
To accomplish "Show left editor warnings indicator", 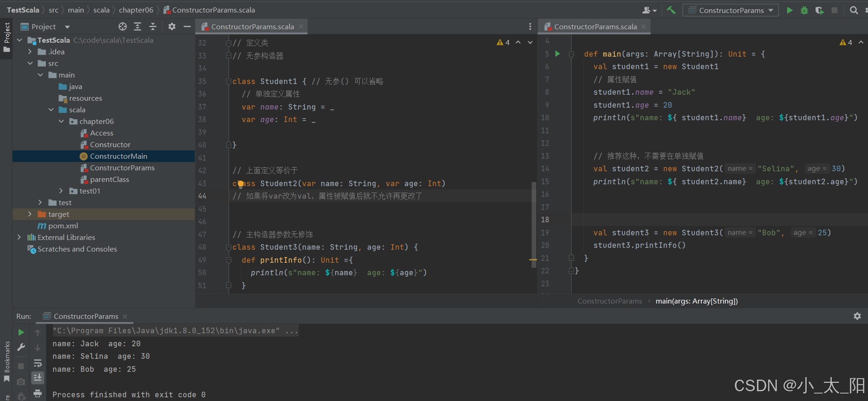I will tap(503, 42).
